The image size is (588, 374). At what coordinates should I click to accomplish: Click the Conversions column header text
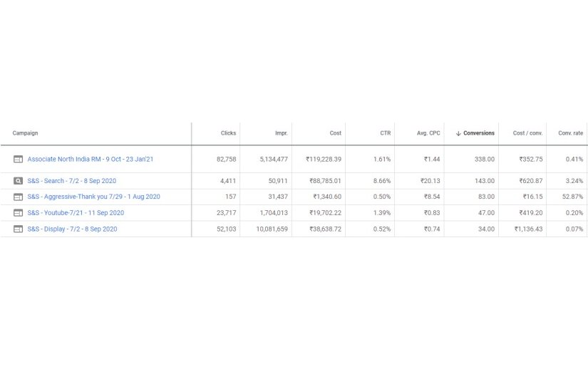[x=479, y=133]
